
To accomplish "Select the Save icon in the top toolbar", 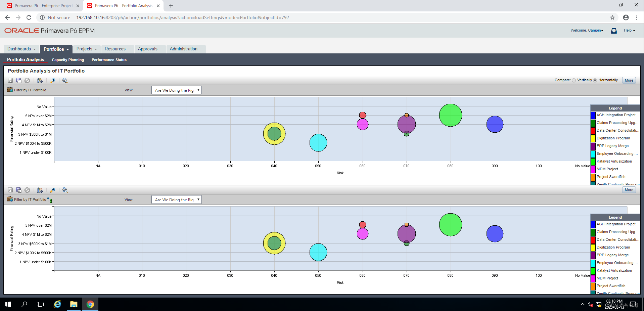I will pos(10,81).
